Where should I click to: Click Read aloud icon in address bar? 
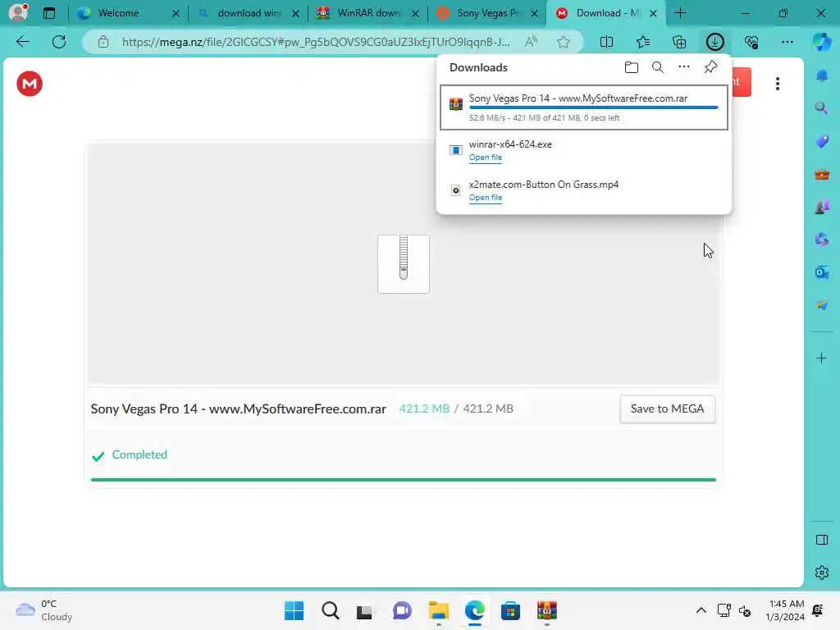(x=531, y=42)
